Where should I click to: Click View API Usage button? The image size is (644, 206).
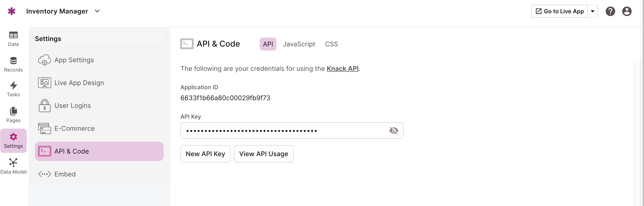point(263,154)
